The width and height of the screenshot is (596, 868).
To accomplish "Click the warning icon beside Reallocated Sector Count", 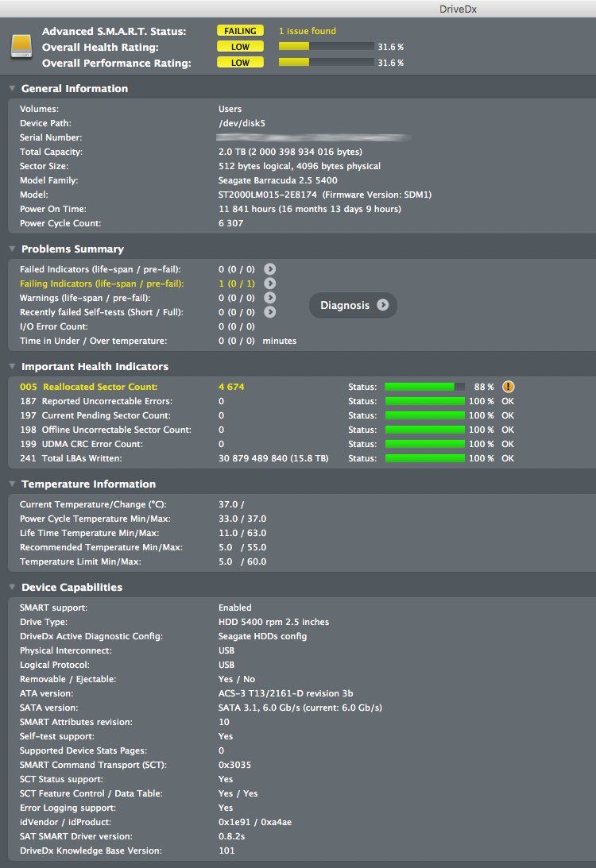I will click(508, 387).
